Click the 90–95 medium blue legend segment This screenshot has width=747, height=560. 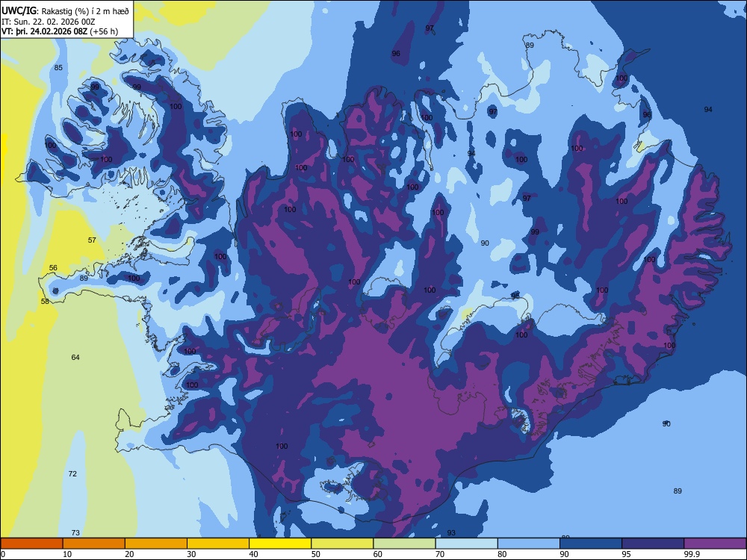591,544
